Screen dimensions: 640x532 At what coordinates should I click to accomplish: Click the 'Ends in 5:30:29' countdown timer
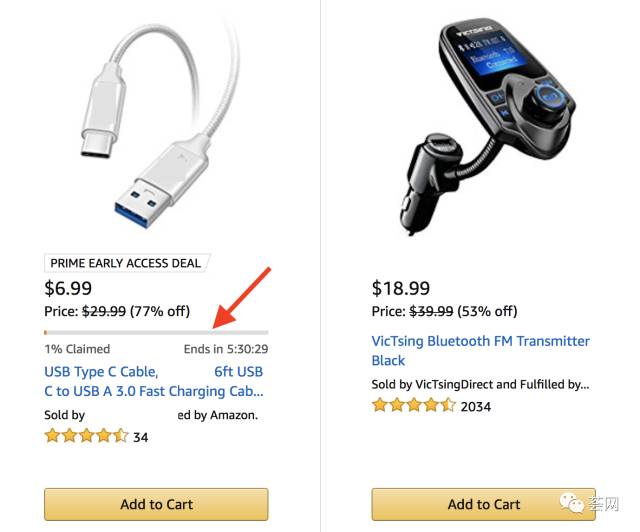[226, 350]
